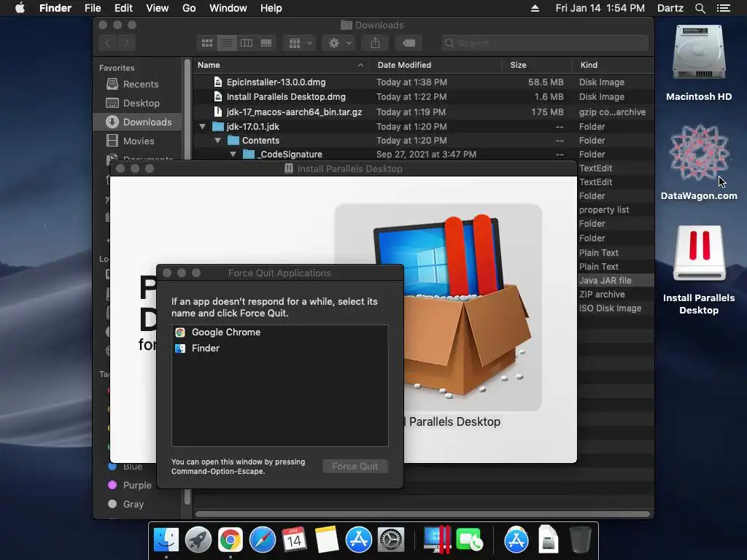Go forward in the Downloads window
Viewport: 747px width, 560px height.
(x=127, y=43)
